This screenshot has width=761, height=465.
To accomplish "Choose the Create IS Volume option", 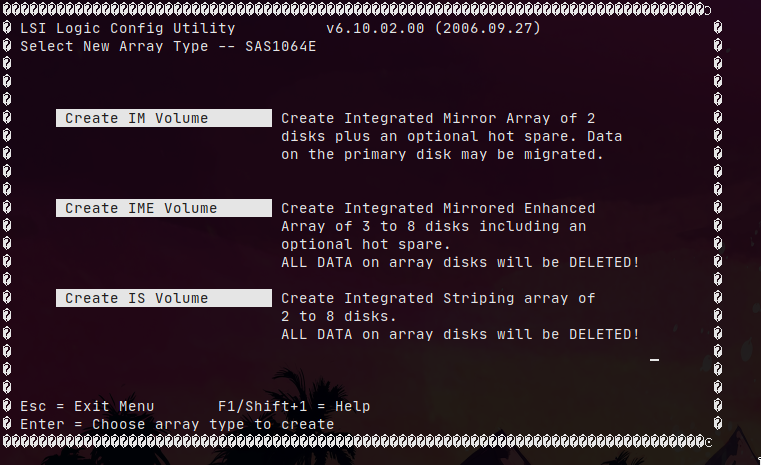I will (163, 298).
